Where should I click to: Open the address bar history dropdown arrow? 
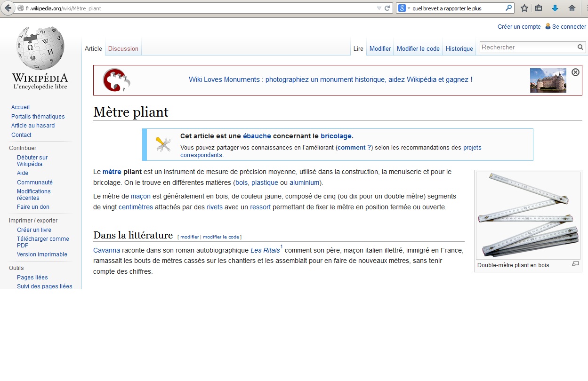pyautogui.click(x=379, y=8)
